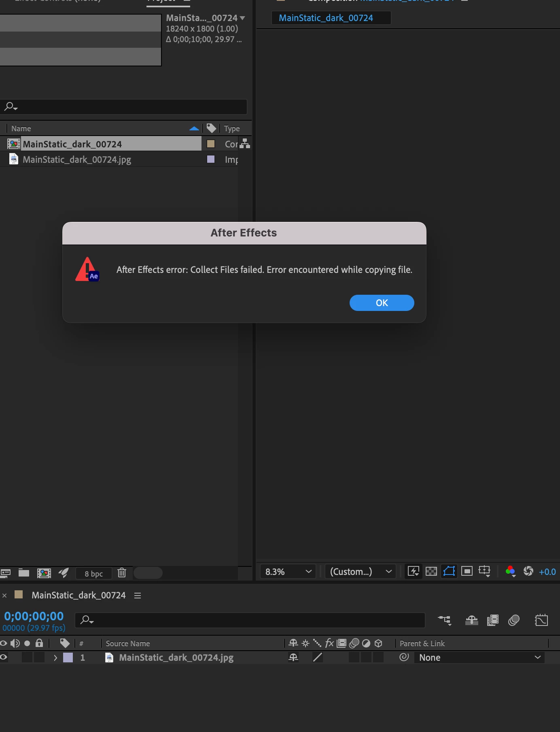Screen dimensions: 560x732
Task: Click Solo column header in timeline
Action: click(27, 643)
